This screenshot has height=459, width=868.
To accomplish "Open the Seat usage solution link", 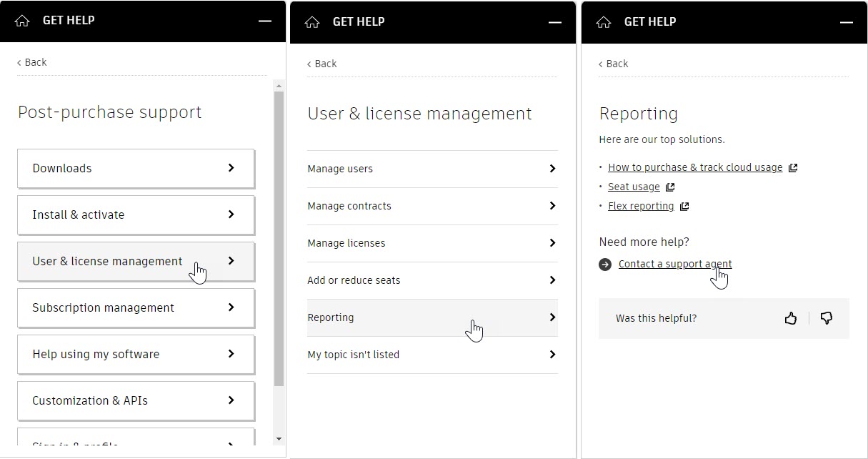I will click(634, 187).
